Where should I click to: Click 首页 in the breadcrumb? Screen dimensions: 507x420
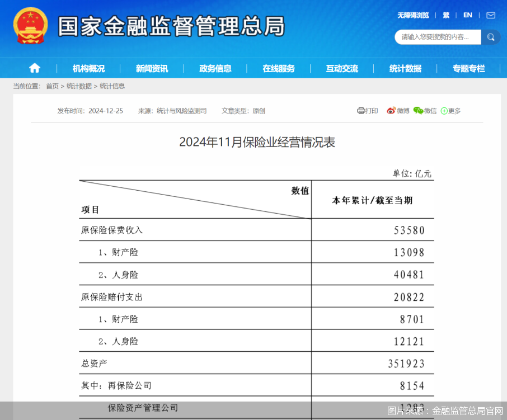(52, 86)
